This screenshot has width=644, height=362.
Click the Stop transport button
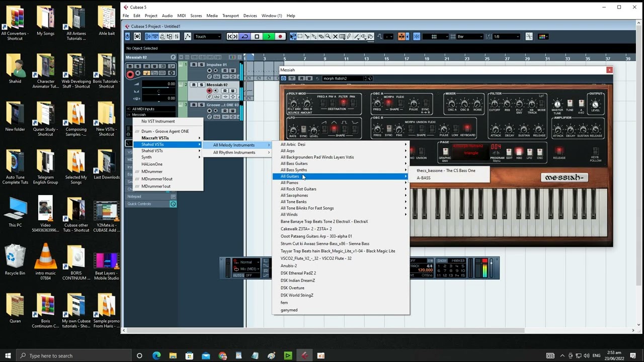pyautogui.click(x=257, y=37)
